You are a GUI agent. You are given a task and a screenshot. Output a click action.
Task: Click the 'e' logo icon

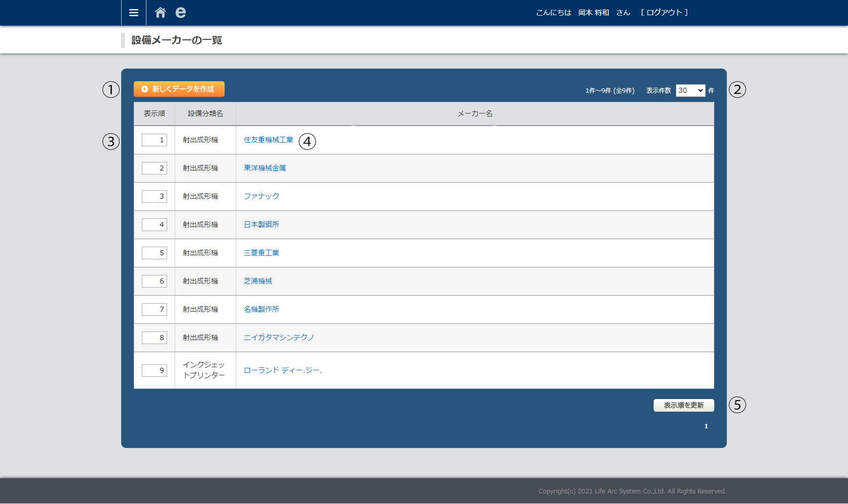[x=180, y=13]
